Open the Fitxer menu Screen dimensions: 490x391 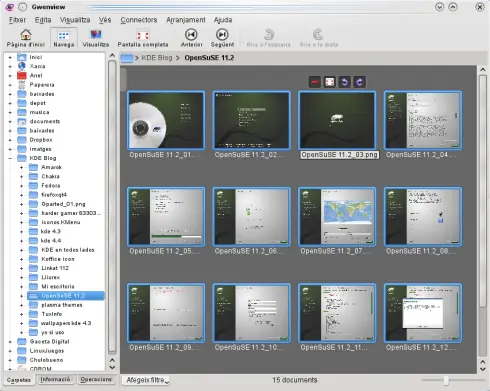tap(17, 20)
